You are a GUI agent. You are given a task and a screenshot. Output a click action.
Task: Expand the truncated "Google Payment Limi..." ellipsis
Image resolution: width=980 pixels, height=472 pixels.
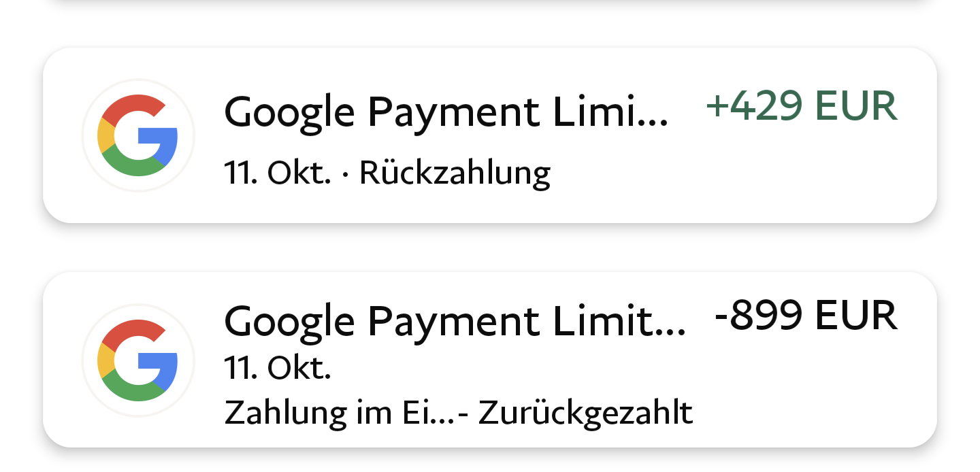point(655,122)
